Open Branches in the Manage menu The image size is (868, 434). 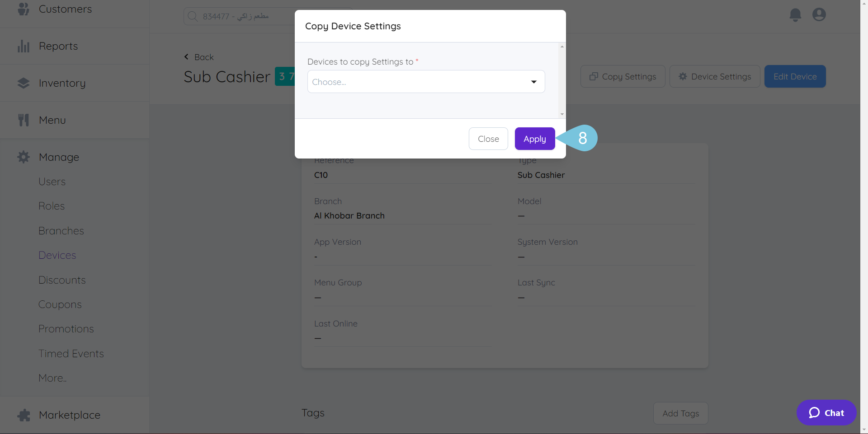(61, 231)
